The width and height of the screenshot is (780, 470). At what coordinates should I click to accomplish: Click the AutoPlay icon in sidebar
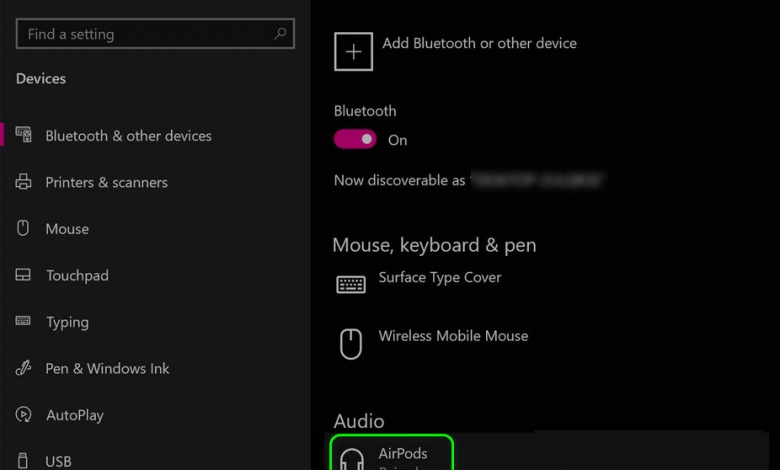click(x=24, y=414)
